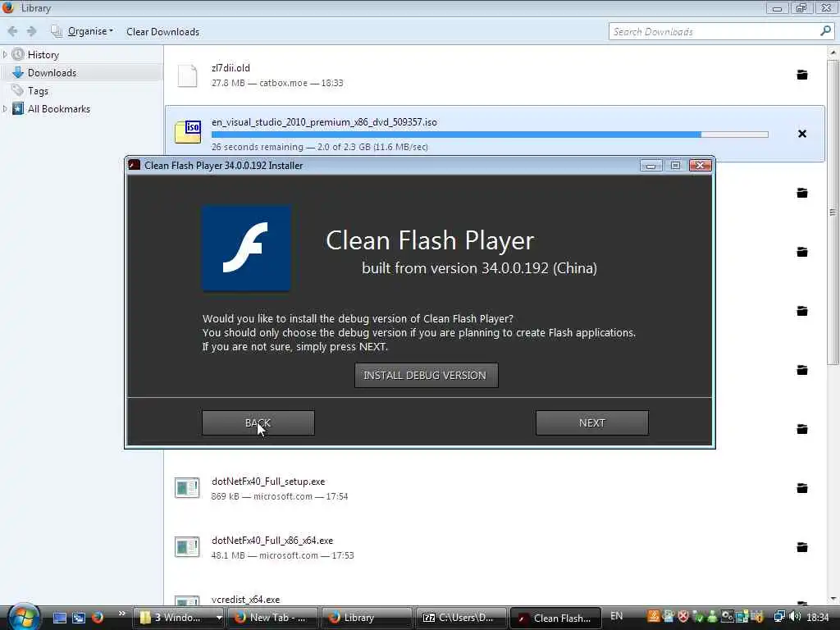Click the dotNetFx40_Full_x86_x64.exe file icon
This screenshot has height=630, width=840.
click(x=187, y=547)
